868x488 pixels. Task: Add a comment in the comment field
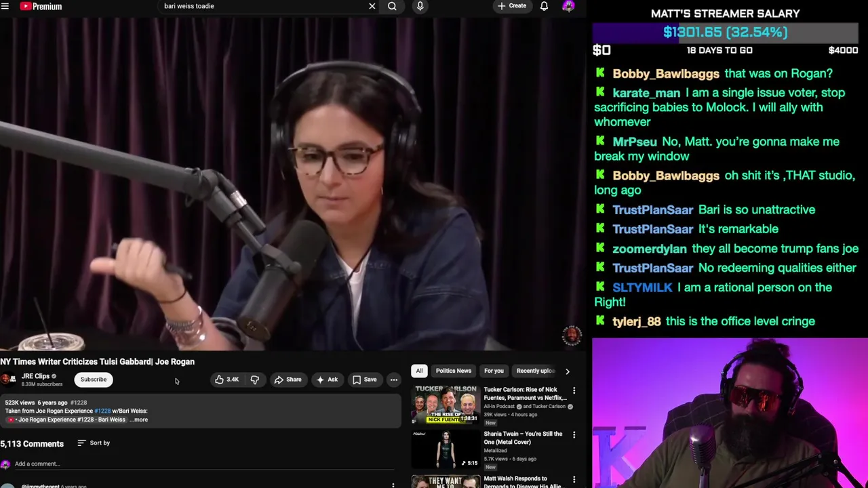coord(203,464)
